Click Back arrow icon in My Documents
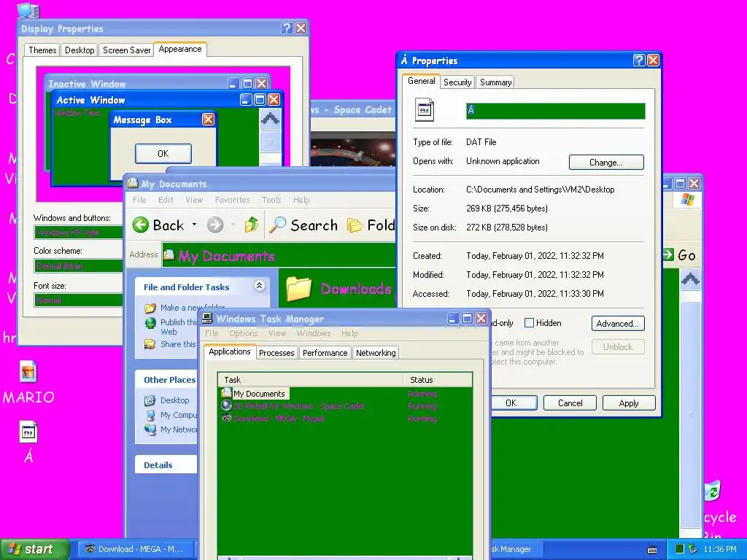The image size is (747, 560). pos(141,225)
